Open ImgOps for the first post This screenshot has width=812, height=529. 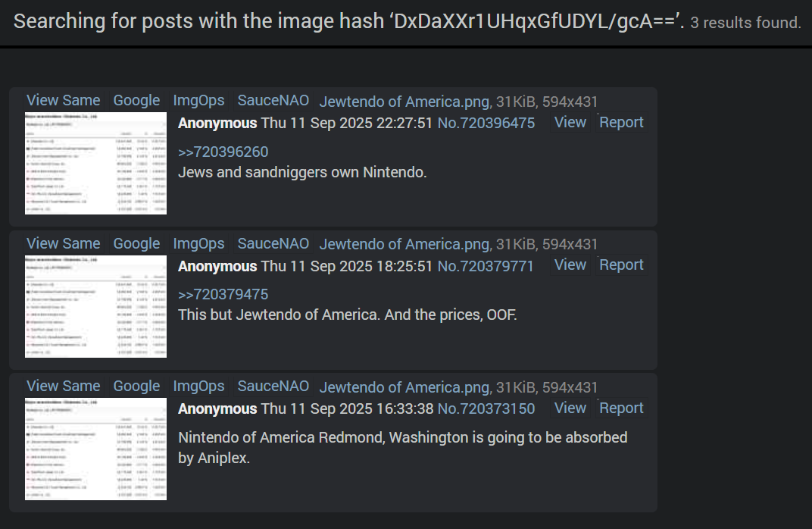coord(199,100)
